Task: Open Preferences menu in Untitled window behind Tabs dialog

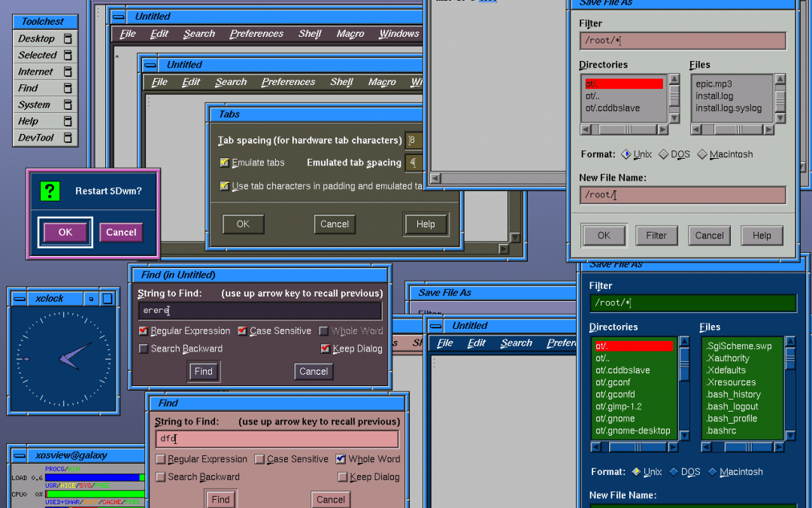Action: tap(288, 82)
